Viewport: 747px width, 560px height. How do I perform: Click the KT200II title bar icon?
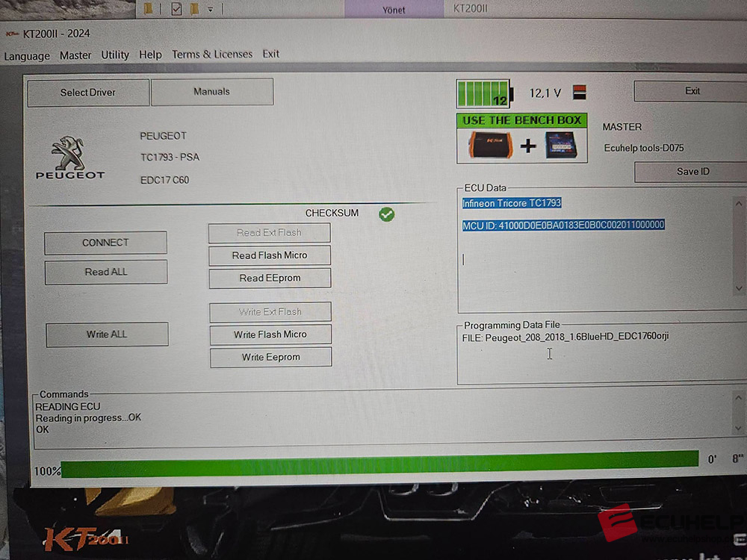(12, 34)
